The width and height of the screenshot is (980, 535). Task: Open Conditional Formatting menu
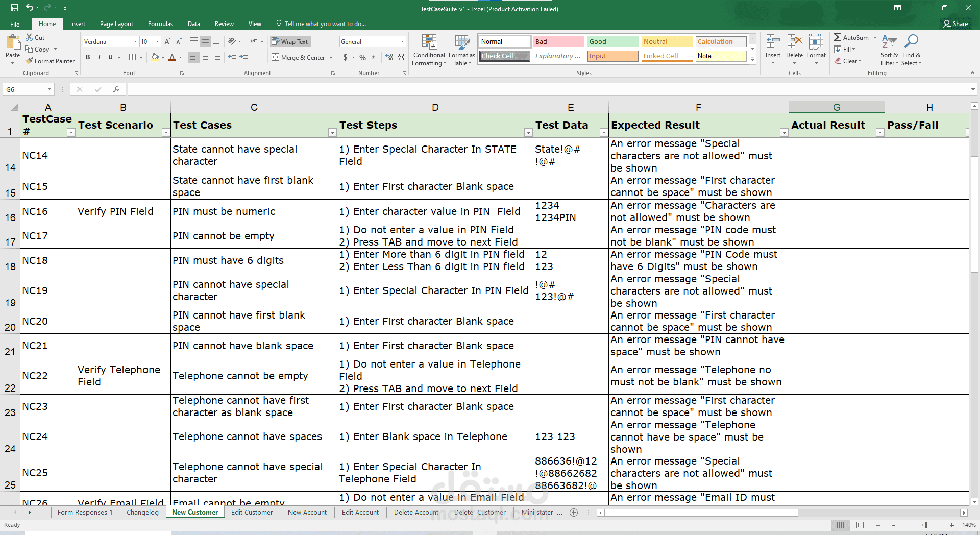point(429,51)
